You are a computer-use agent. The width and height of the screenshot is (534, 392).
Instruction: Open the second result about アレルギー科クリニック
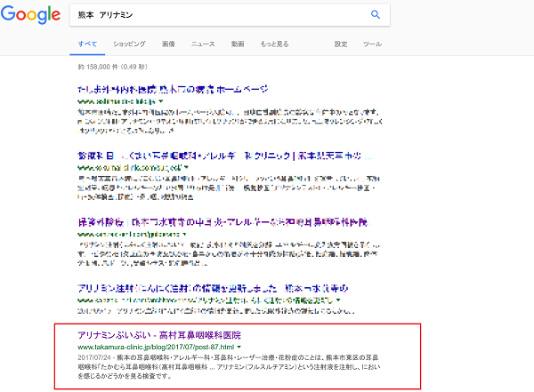(x=225, y=156)
